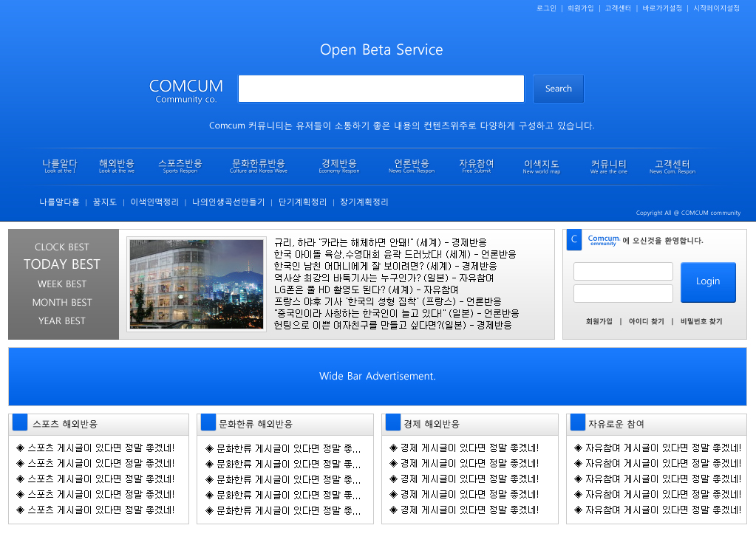Open the 비밀번호 찾기 link
This screenshot has height=545, width=756.
[x=701, y=322]
